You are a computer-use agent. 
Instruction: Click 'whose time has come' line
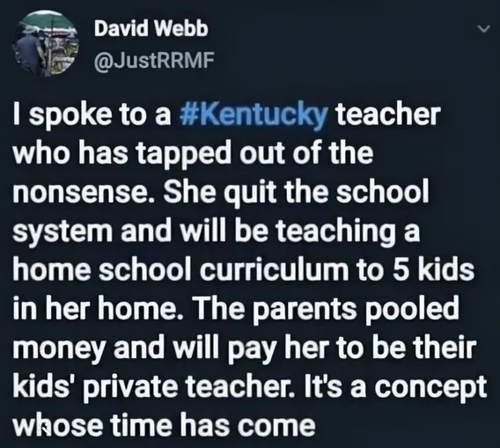(164, 425)
